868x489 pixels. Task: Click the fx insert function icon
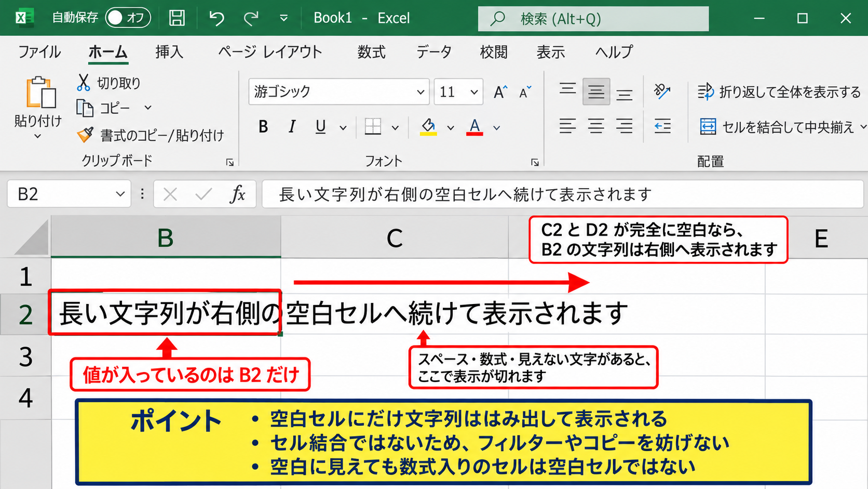(238, 194)
